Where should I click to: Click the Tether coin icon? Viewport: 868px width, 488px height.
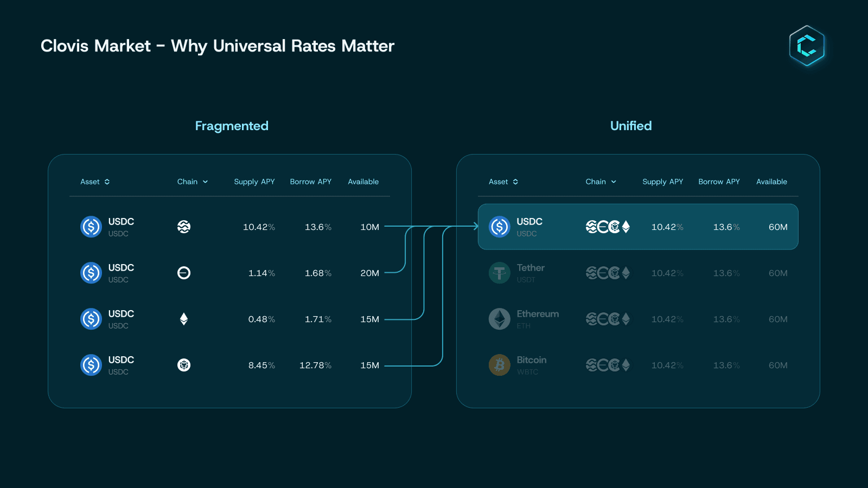tap(500, 273)
